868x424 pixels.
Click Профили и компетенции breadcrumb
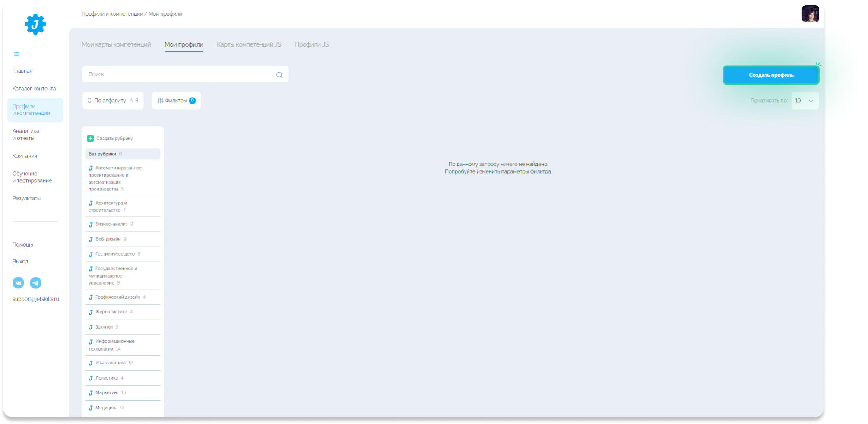(112, 14)
